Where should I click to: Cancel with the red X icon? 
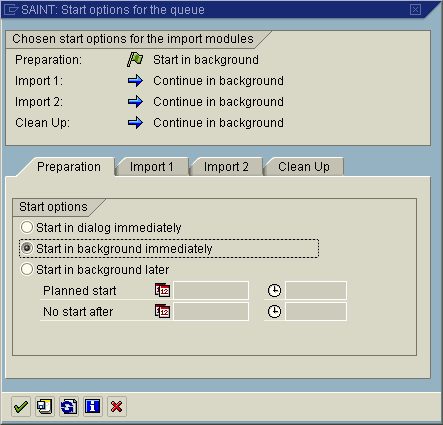pyautogui.click(x=117, y=406)
